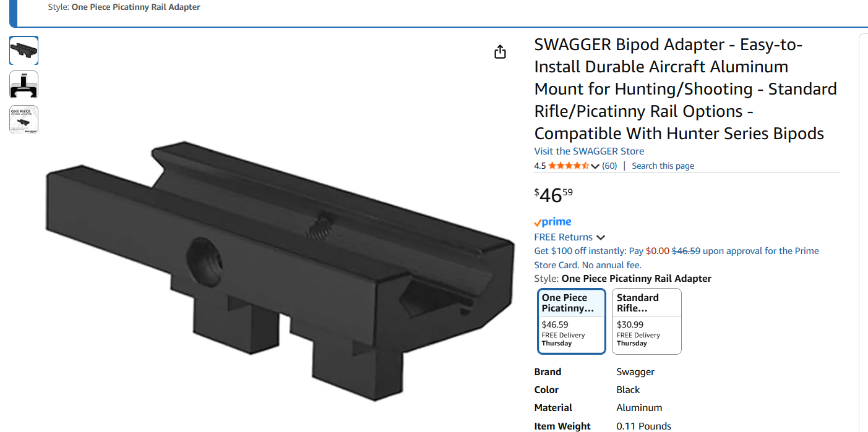This screenshot has width=868, height=432.
Task: Open the 60 customer reviews link
Action: pos(609,166)
